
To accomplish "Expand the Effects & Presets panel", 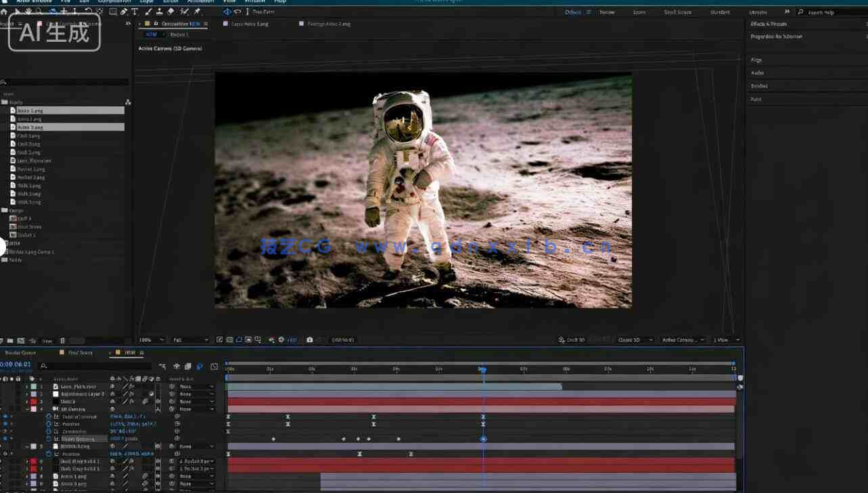I will 769,24.
